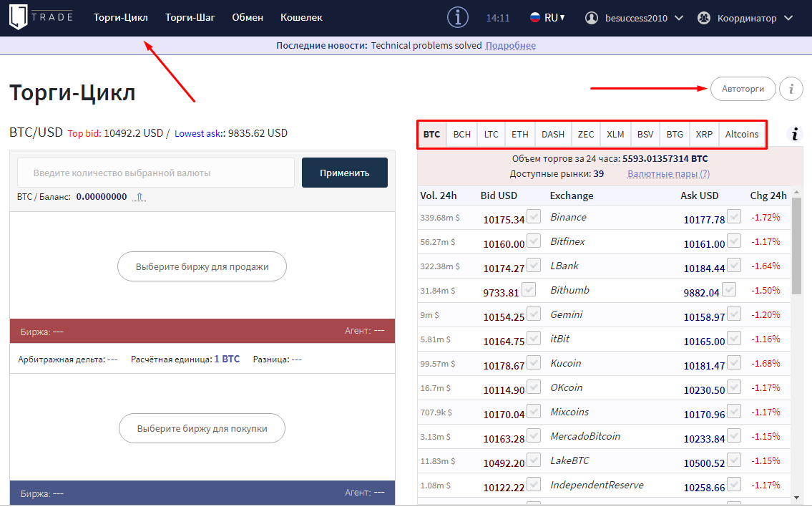
Task: Tick the Binance ask checkbox
Action: click(734, 216)
